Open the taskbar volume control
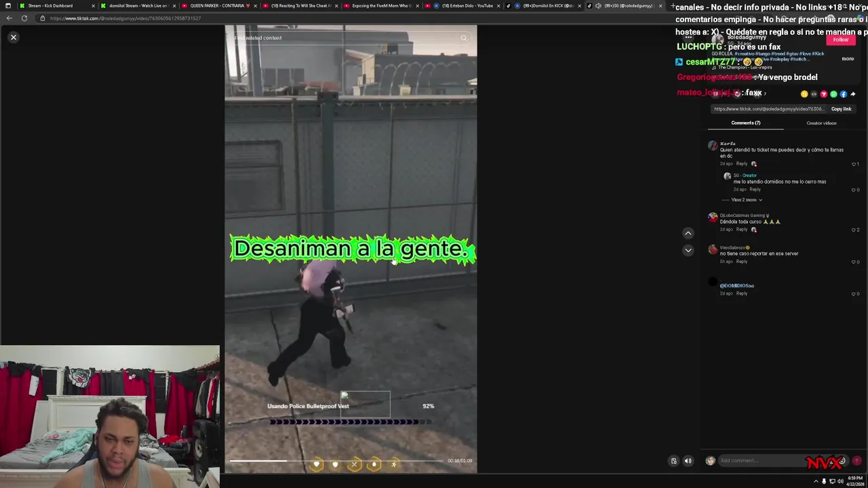This screenshot has width=868, height=488. [x=840, y=481]
